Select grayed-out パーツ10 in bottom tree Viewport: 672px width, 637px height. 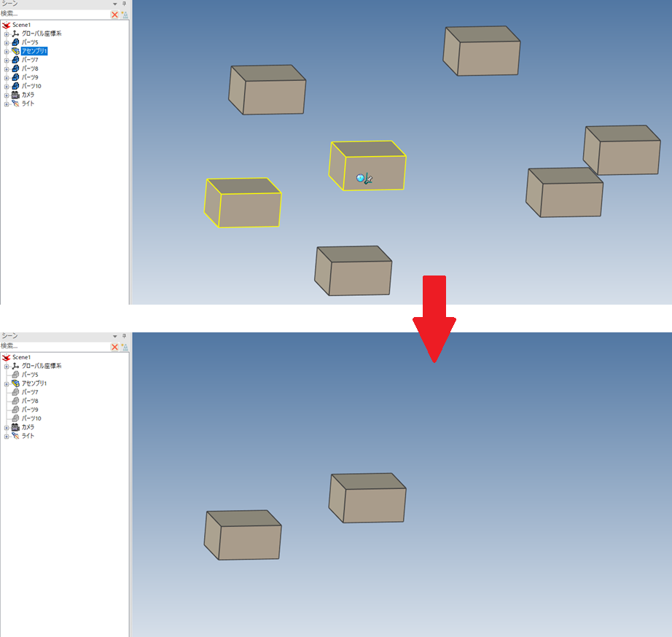[31, 418]
